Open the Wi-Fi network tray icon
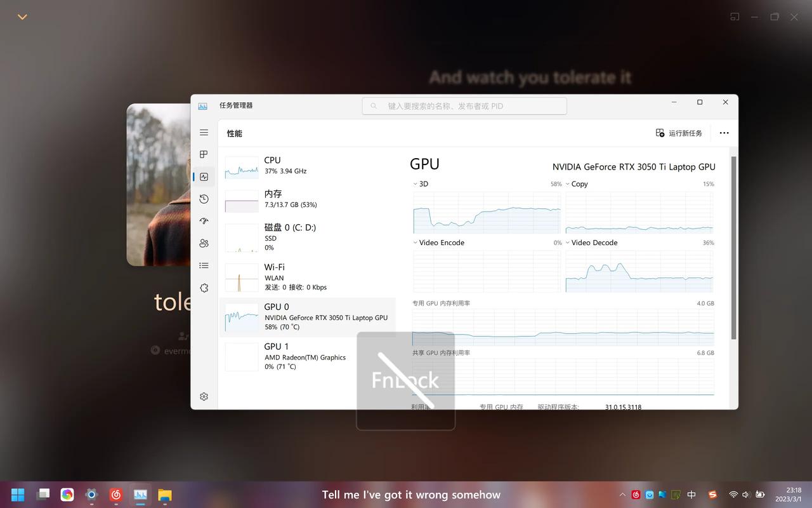The width and height of the screenshot is (812, 508). pyautogui.click(x=733, y=495)
